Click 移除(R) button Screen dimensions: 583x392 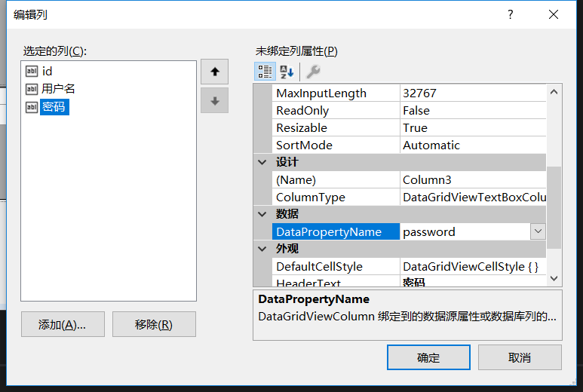pyautogui.click(x=154, y=324)
